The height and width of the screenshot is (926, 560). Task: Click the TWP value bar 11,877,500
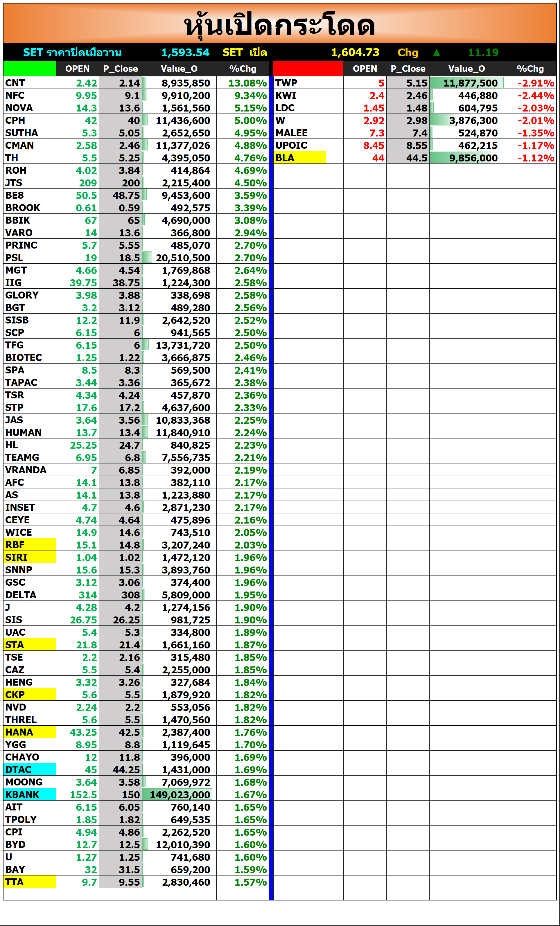click(x=466, y=83)
